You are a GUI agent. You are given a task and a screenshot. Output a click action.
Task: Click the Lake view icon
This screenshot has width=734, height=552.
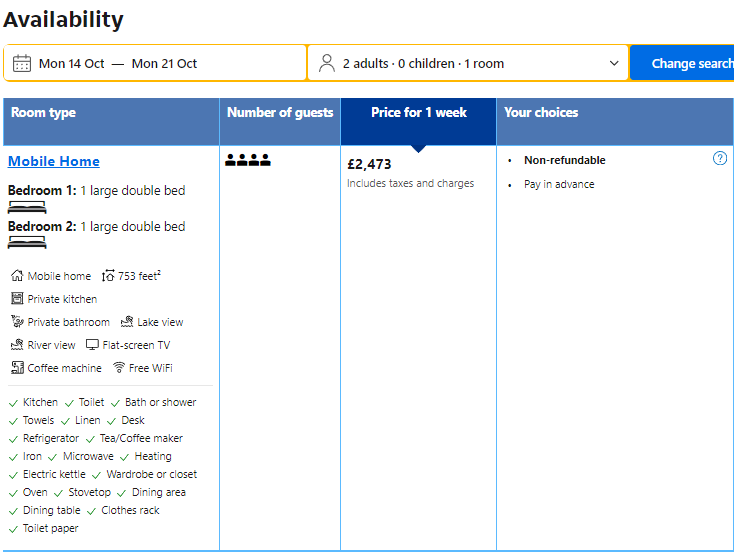[x=127, y=322]
